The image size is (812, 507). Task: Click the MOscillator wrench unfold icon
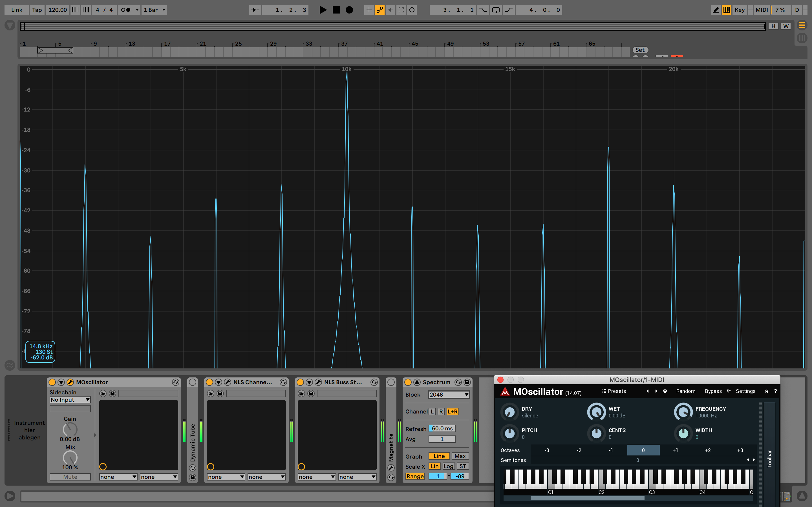coord(70,382)
